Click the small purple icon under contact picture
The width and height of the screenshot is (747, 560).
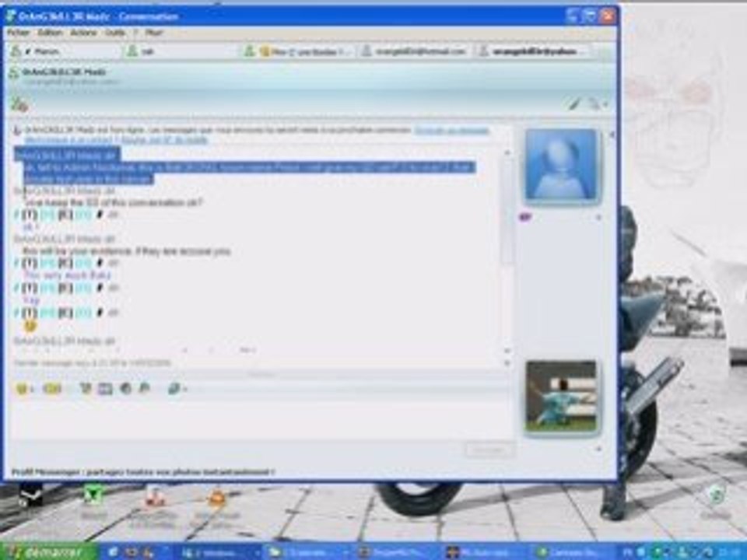pyautogui.click(x=525, y=218)
